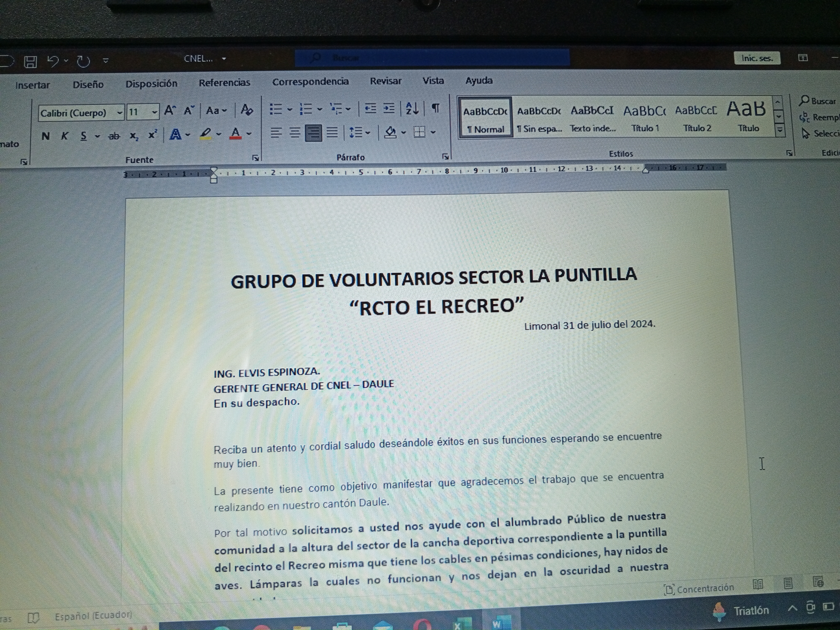This screenshot has height=630, width=840.
Task: Click the Sort A-Z icon
Action: (x=412, y=109)
